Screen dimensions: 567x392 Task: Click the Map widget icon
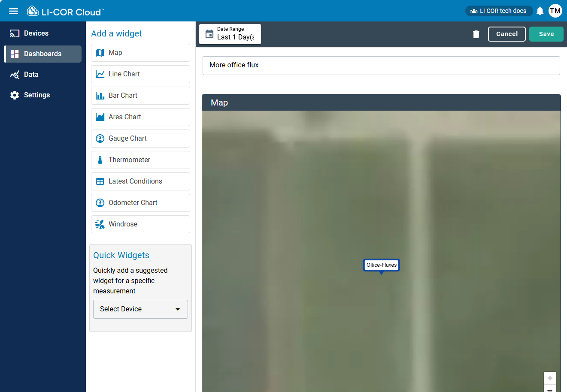[100, 53]
